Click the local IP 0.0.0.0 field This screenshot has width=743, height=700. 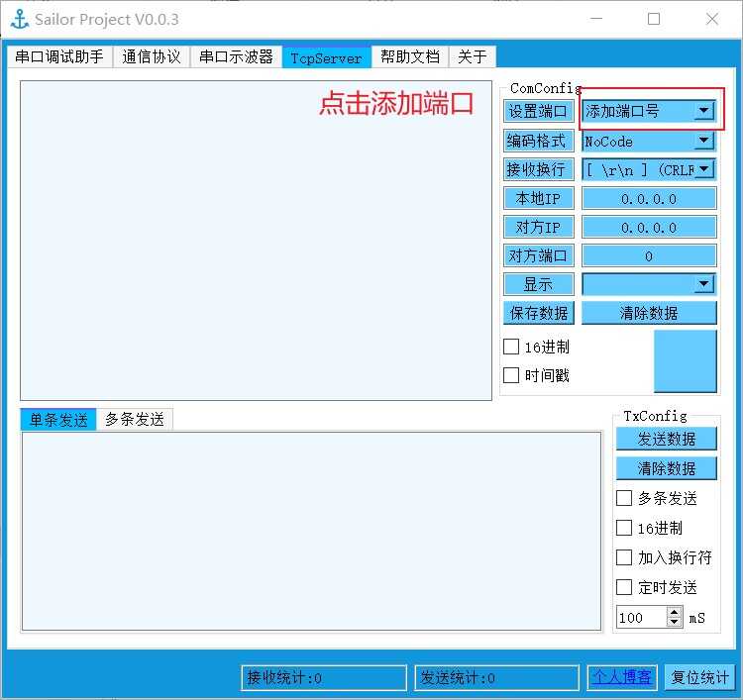click(649, 199)
